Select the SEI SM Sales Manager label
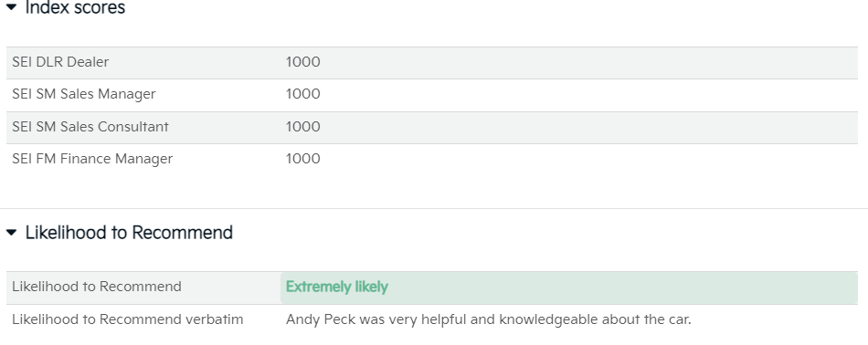868x345 pixels. [84, 95]
